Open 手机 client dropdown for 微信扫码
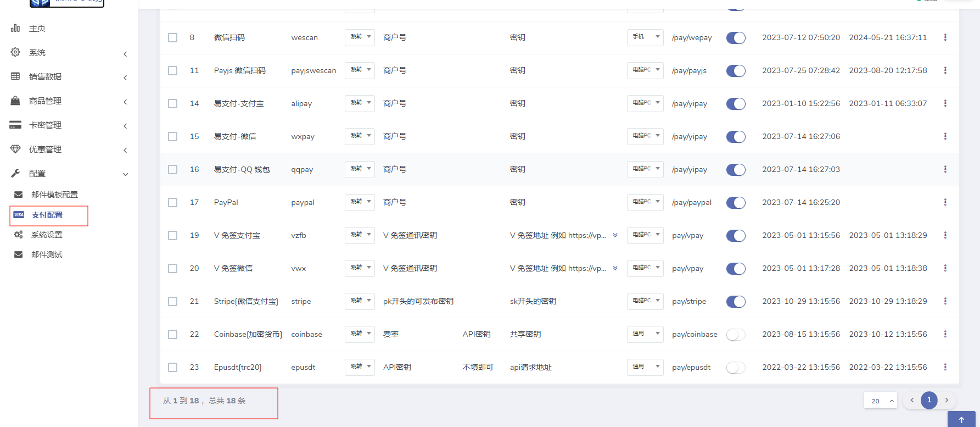This screenshot has height=427, width=980. (645, 37)
